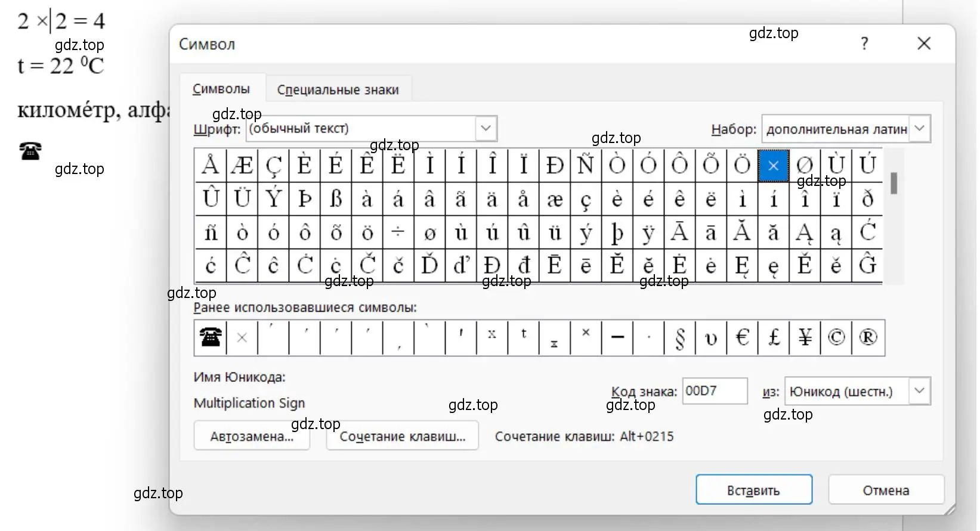Viewport: 980px width, 531px height.
Task: Click the symbol grid scrollbar thumb
Action: (x=894, y=183)
